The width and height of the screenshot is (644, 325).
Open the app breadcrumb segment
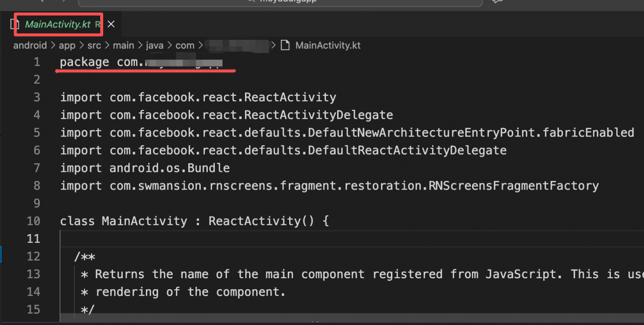coord(67,45)
